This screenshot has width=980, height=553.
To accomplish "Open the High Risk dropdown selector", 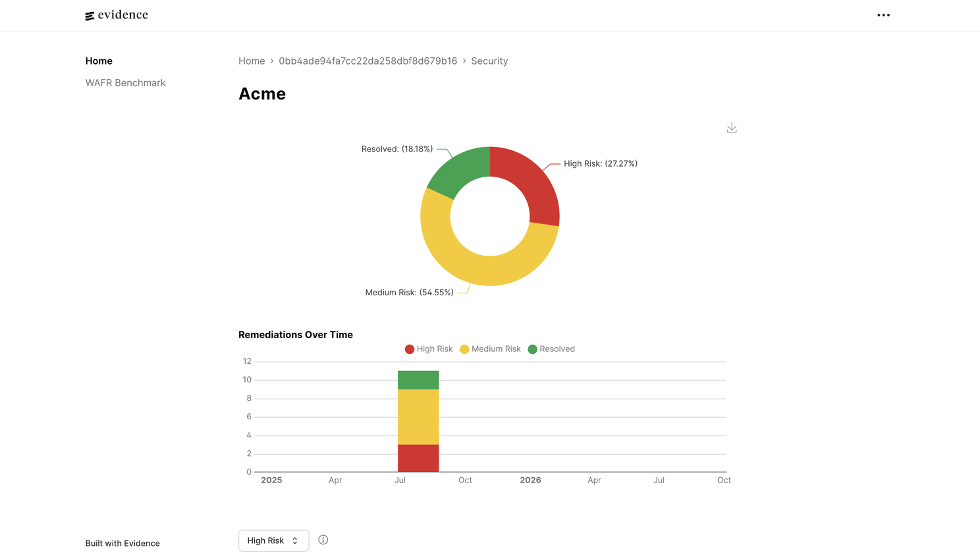I will pos(273,540).
